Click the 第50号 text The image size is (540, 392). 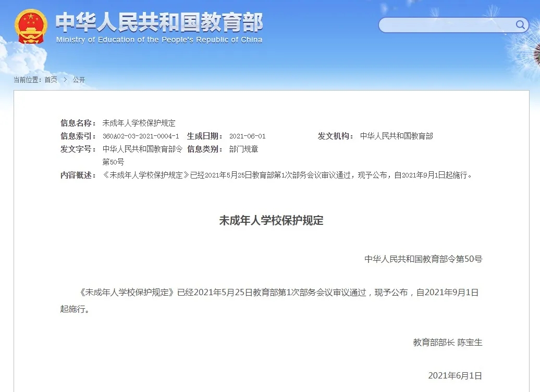113,162
